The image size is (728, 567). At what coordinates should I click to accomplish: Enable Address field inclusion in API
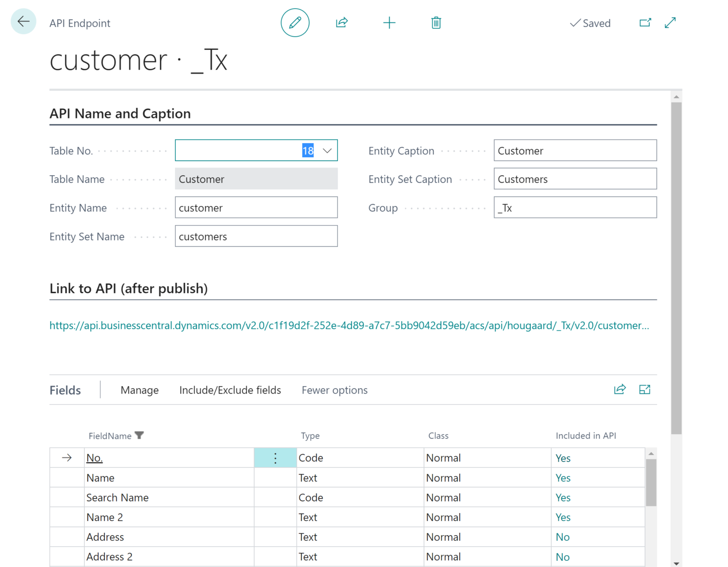pyautogui.click(x=563, y=537)
